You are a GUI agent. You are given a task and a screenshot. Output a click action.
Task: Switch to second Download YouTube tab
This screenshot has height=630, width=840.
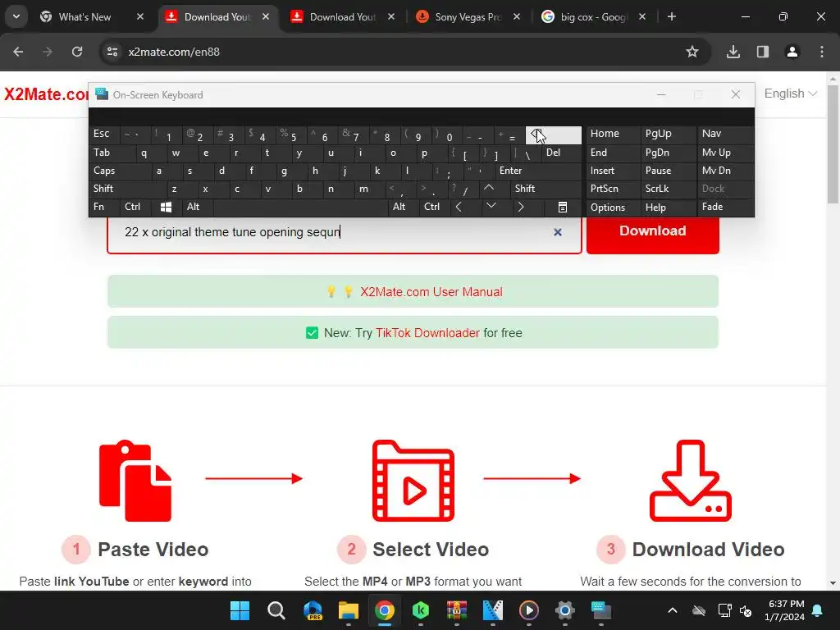(x=344, y=17)
